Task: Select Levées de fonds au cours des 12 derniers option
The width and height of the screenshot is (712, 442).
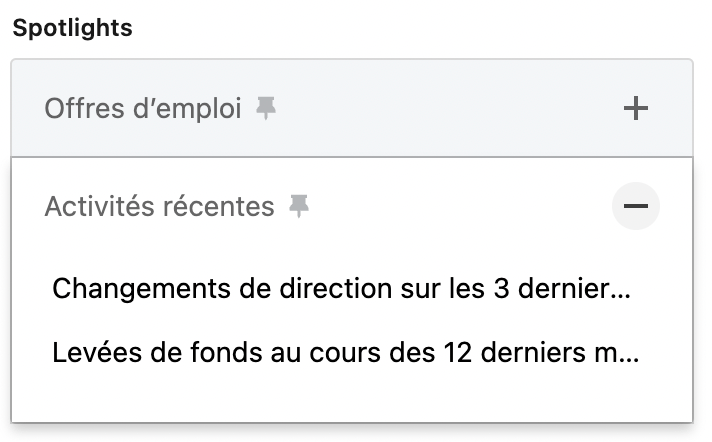Action: 346,353
